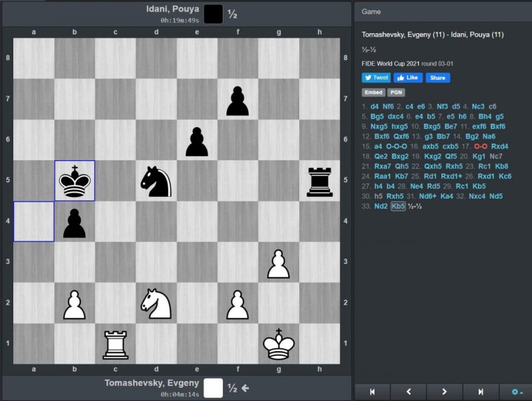Jump to the first move of the game
The height and width of the screenshot is (401, 532).
tap(372, 392)
